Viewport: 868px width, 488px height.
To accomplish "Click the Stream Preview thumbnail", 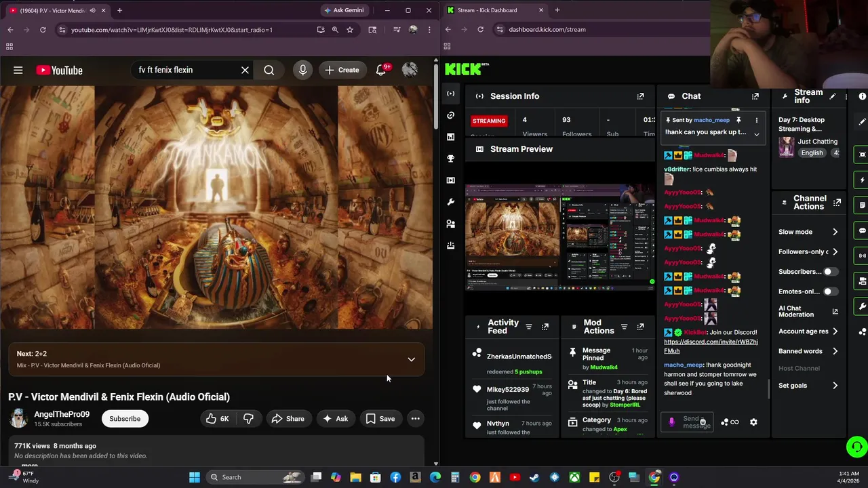I will 560,236.
